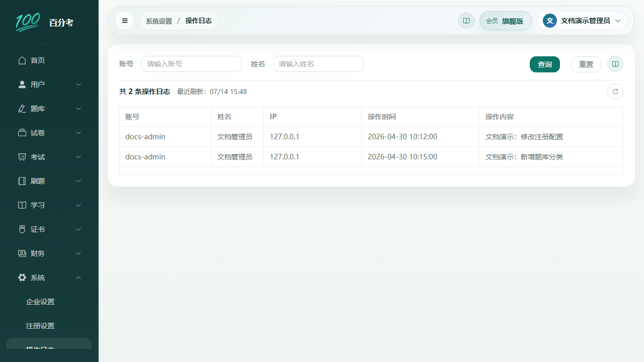Click the 证书 badge icon

[x=22, y=229]
